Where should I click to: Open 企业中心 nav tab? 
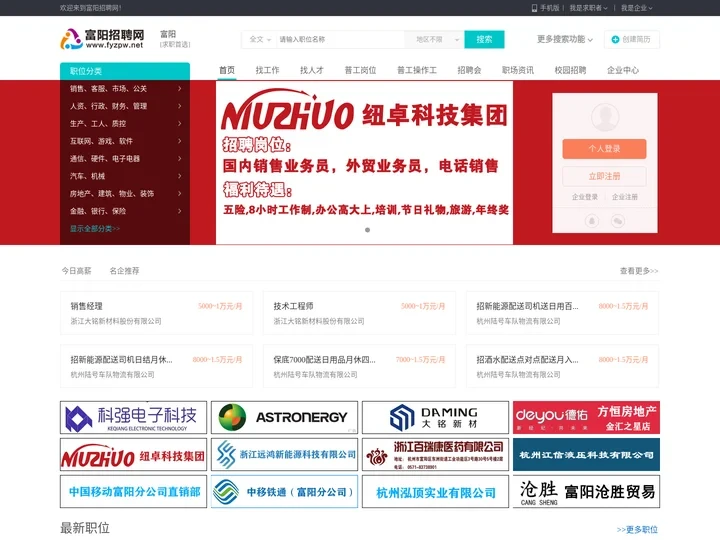pyautogui.click(x=623, y=70)
